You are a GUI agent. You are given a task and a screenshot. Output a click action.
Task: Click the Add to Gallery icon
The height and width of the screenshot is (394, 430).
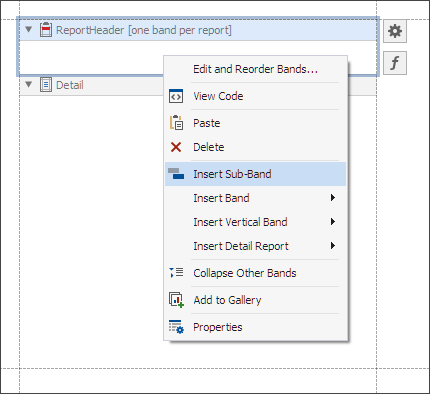coord(176,300)
